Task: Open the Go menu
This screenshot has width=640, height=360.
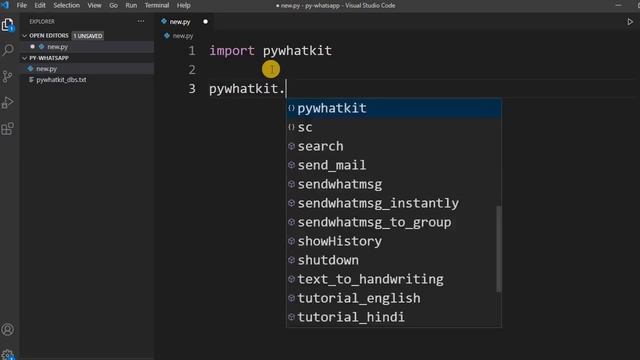Action: [113, 5]
